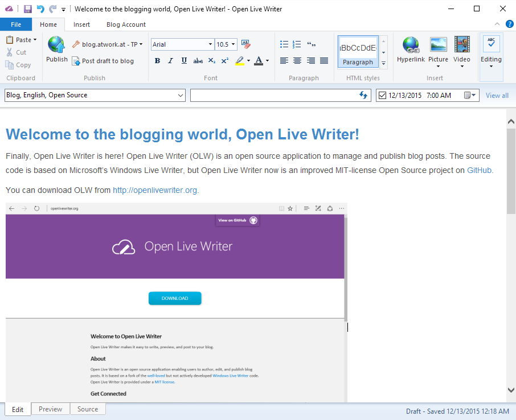Switch to the Source view tab
Viewport: 516px width, 420px height.
click(x=88, y=409)
